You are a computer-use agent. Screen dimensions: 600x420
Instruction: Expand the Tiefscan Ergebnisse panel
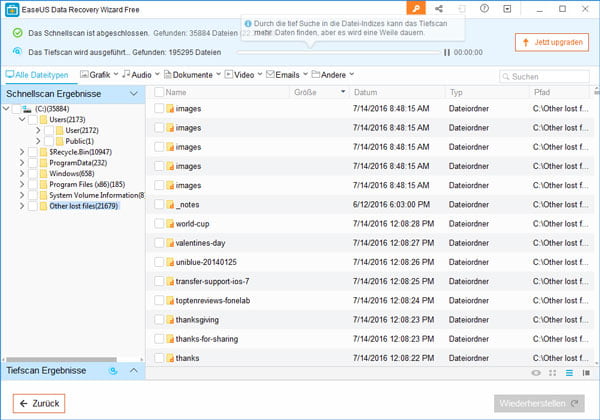pos(134,370)
